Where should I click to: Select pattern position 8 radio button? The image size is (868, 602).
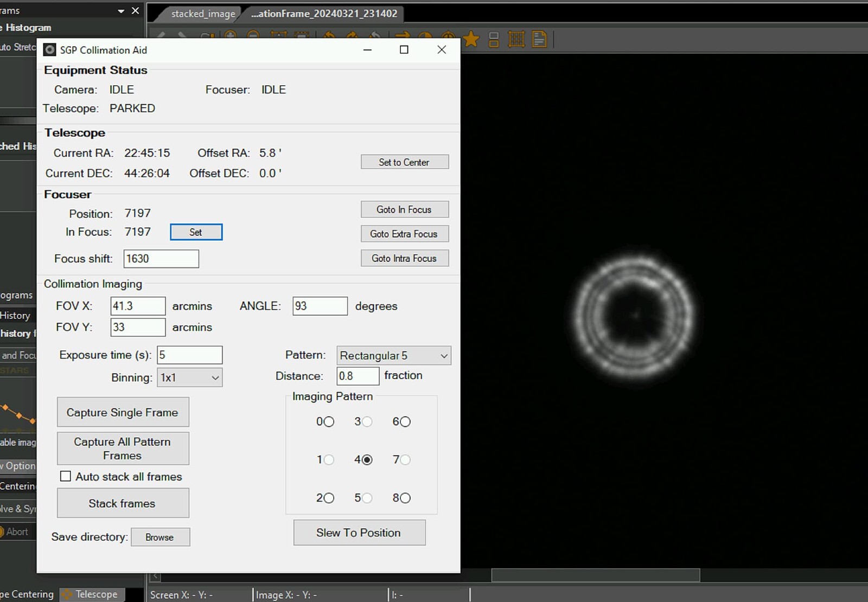point(406,498)
